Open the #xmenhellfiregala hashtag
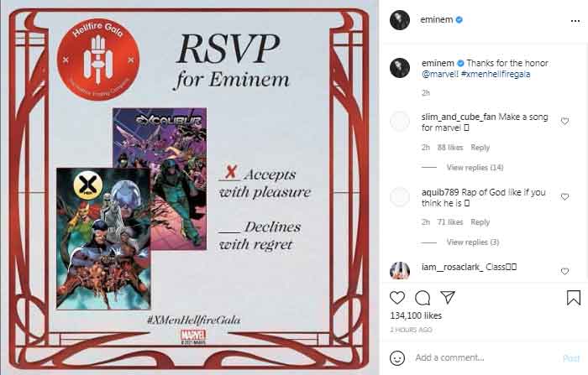 [x=496, y=74]
